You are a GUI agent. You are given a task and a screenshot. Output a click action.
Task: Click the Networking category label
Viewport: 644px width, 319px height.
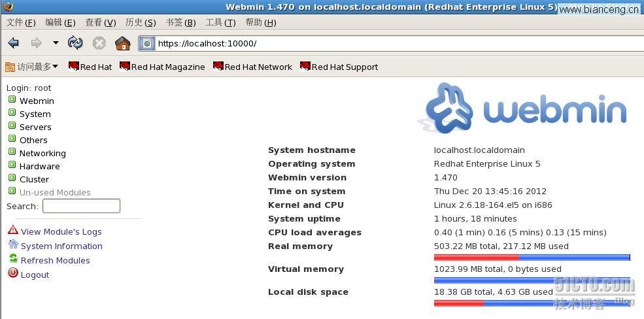(x=42, y=154)
